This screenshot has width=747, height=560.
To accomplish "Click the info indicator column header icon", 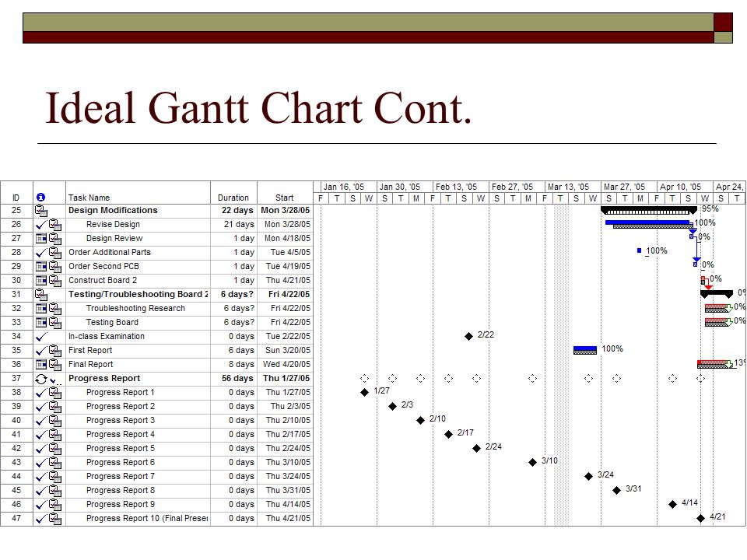I will [41, 197].
